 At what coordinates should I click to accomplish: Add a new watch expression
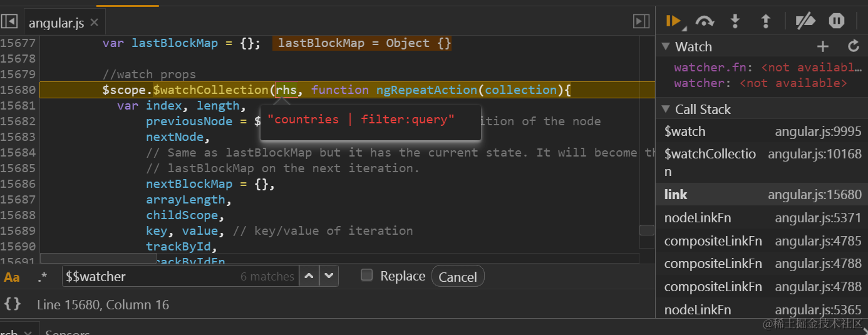click(823, 46)
